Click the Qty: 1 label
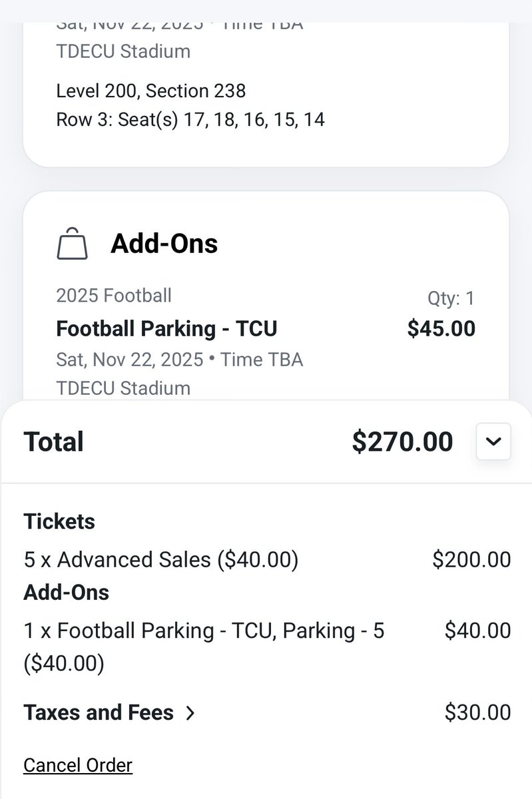 click(x=451, y=298)
